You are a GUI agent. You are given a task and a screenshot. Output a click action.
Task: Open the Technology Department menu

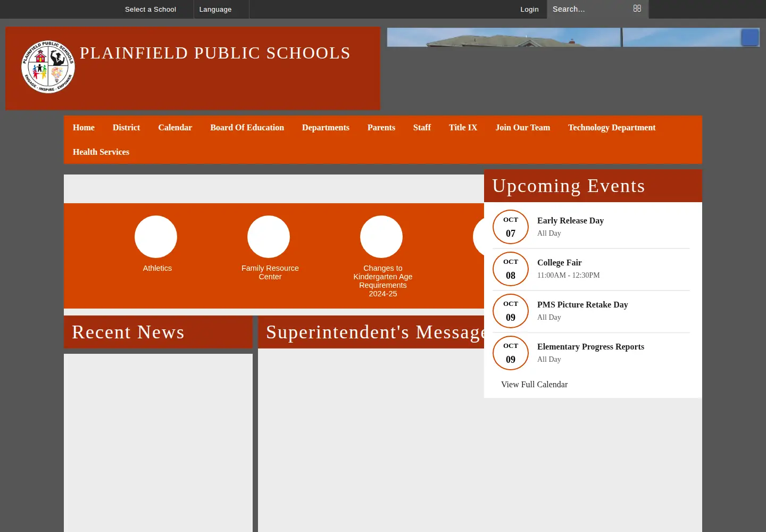[x=612, y=128]
